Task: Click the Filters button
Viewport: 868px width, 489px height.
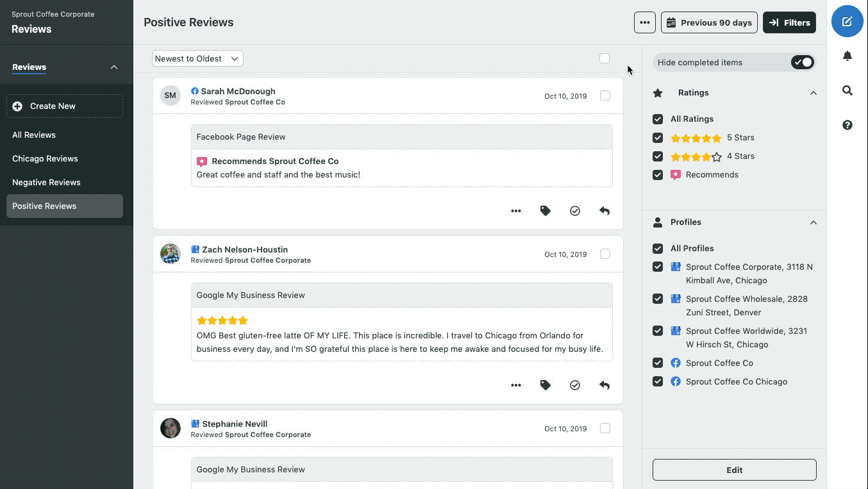Action: [789, 22]
